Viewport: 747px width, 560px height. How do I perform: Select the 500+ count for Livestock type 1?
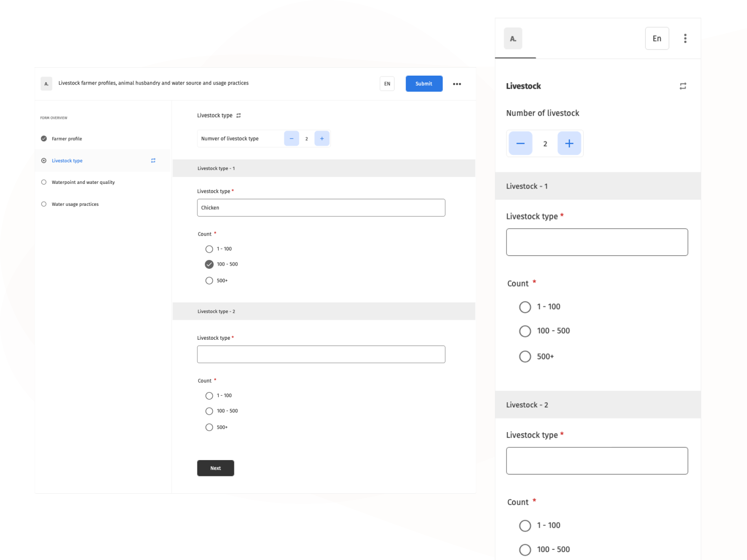point(209,280)
